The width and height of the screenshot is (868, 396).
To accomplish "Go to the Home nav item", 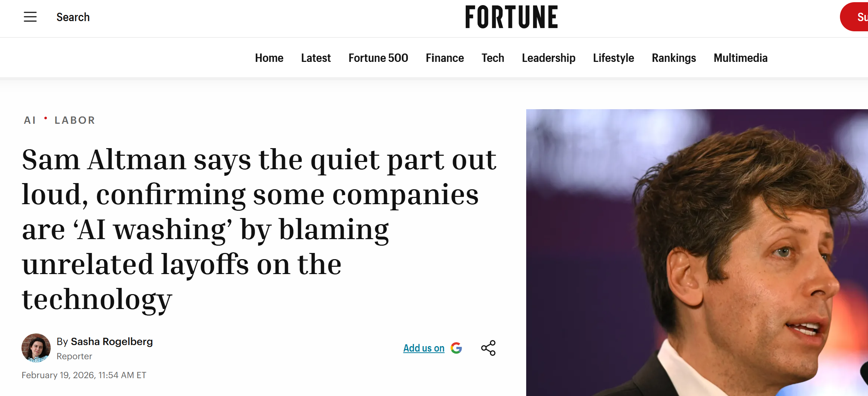I will 269,58.
